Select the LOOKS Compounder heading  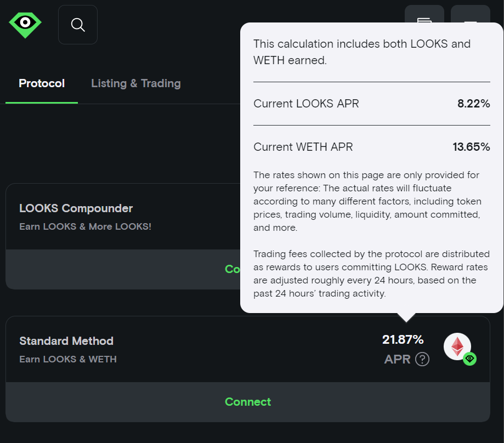(x=76, y=208)
